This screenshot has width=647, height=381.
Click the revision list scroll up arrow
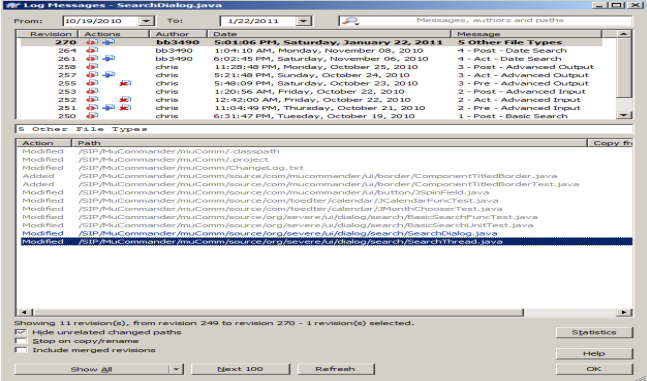click(623, 34)
